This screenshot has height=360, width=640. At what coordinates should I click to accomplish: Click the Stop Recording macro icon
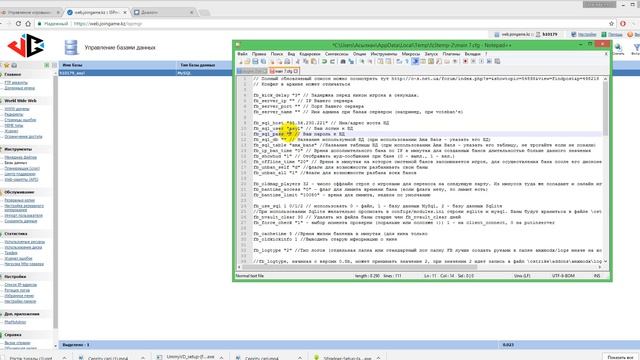point(473,61)
